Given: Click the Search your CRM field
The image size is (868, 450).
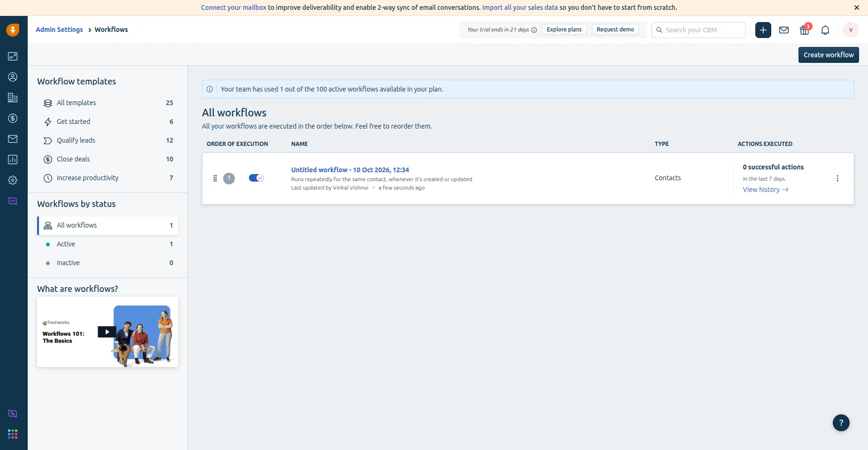Looking at the screenshot, I should coord(698,30).
